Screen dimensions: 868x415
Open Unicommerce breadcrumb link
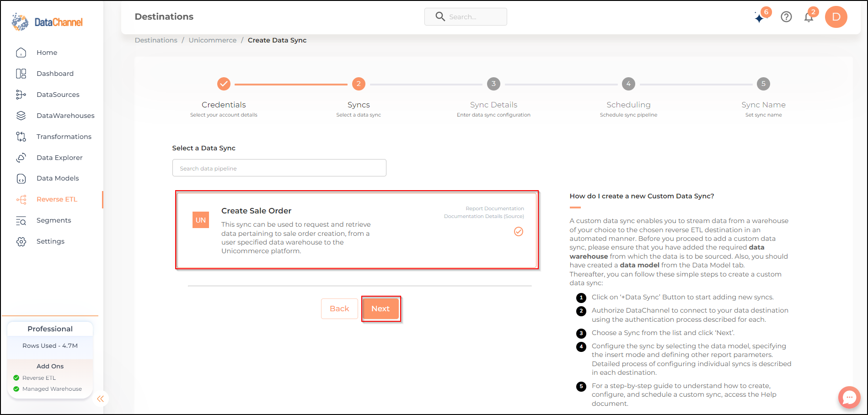213,40
